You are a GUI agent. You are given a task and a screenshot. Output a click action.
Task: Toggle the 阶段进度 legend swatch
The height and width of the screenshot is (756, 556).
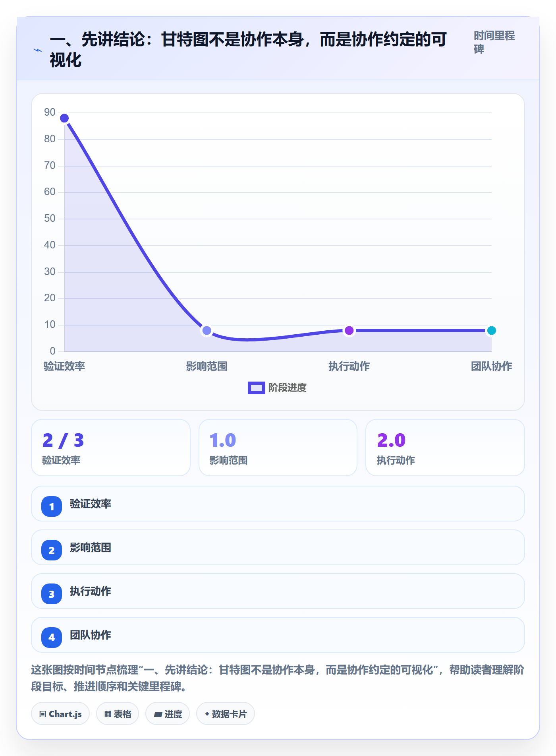click(256, 388)
